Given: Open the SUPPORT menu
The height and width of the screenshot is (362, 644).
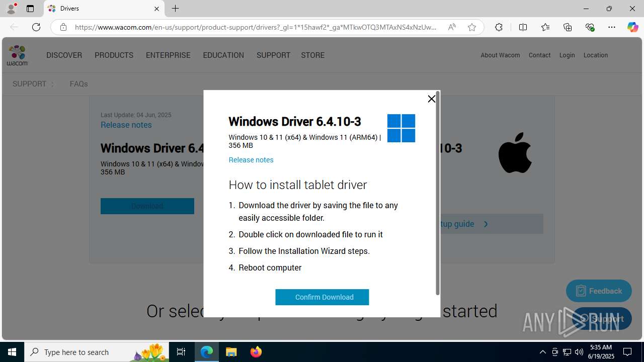Looking at the screenshot, I should pos(273,55).
